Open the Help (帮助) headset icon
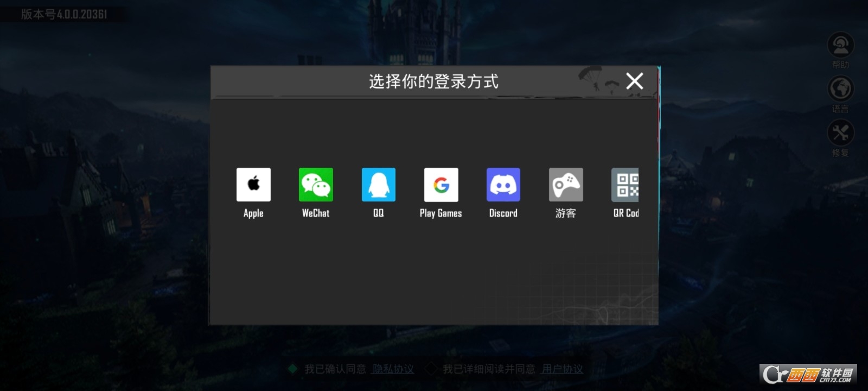868x391 pixels. [x=840, y=45]
